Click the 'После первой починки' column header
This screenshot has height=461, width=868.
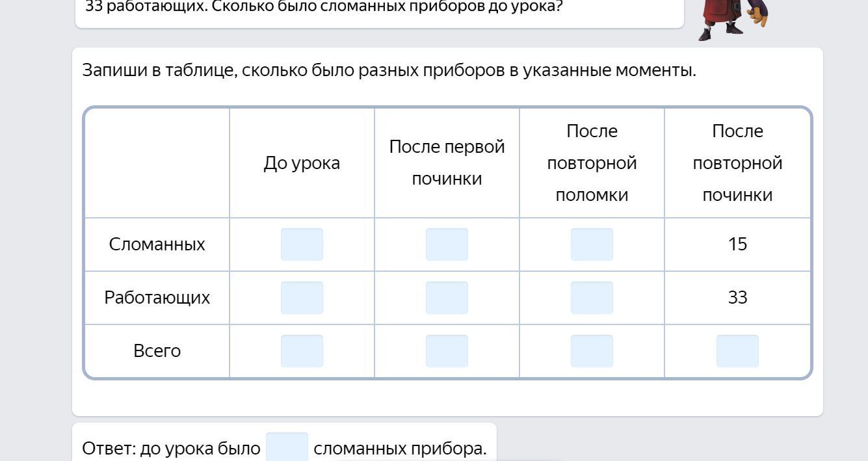click(x=447, y=163)
